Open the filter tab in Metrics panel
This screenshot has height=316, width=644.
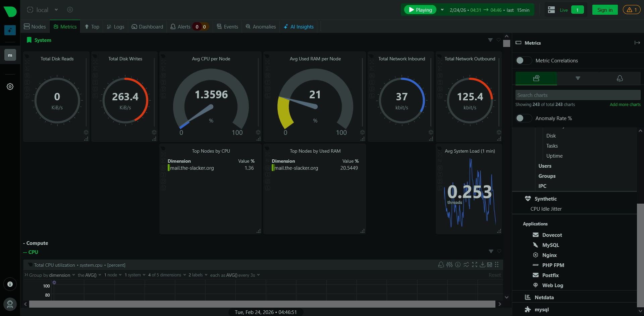click(578, 78)
